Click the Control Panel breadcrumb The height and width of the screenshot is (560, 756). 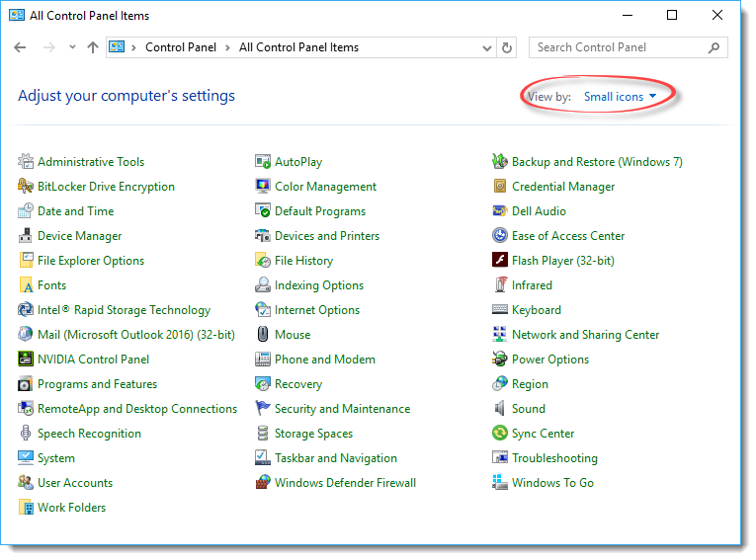click(181, 47)
